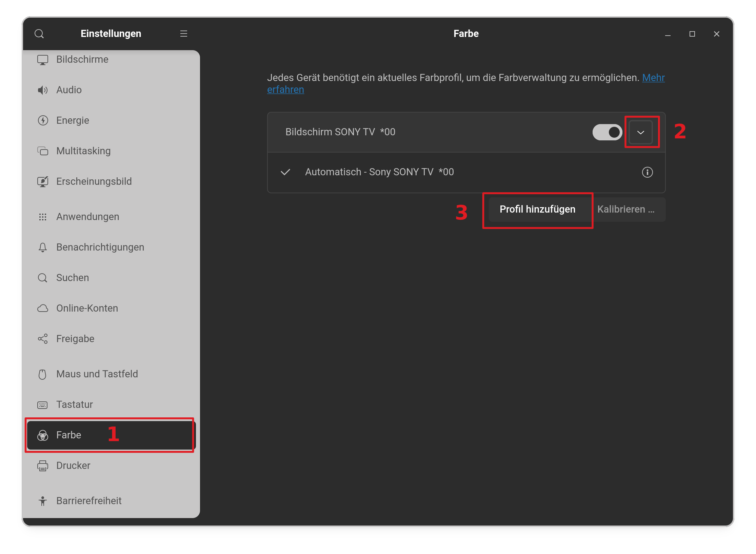Click the Benachrichtigungen bell icon
This screenshot has width=756, height=554.
click(43, 248)
